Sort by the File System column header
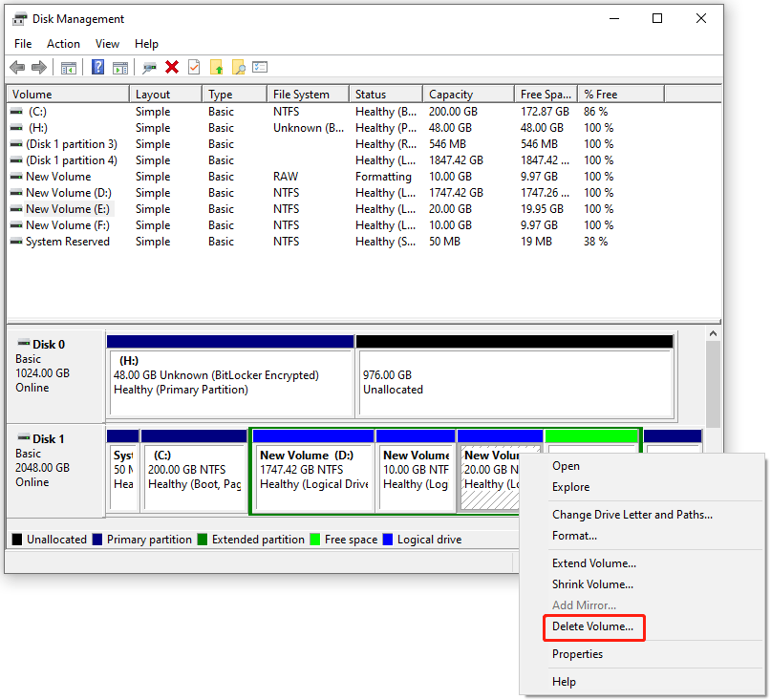This screenshot has width=771, height=700. point(309,94)
